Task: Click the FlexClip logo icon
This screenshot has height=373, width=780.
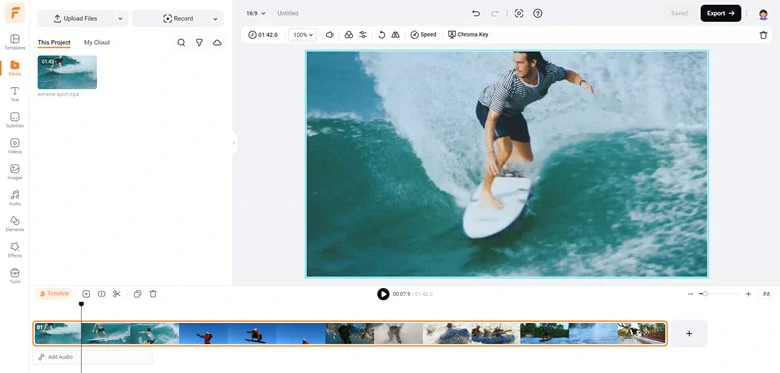Action: [x=15, y=13]
